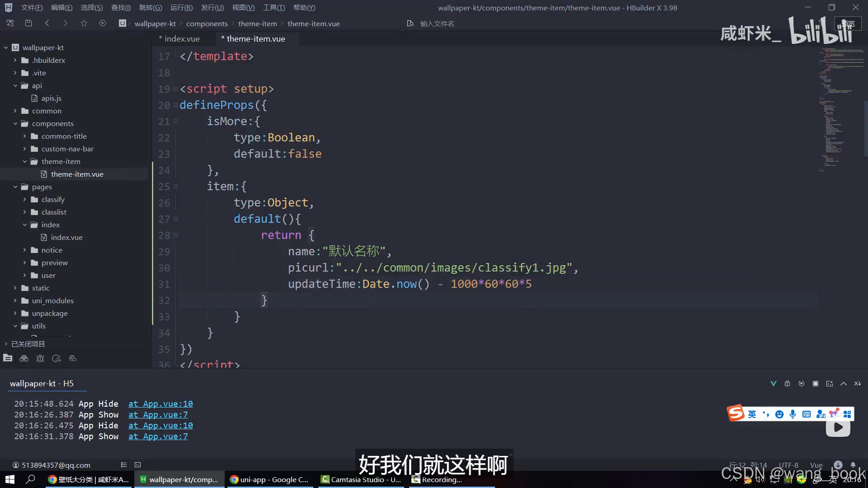868x488 pixels.
Task: Open the 运行(R) menu
Action: tap(181, 8)
